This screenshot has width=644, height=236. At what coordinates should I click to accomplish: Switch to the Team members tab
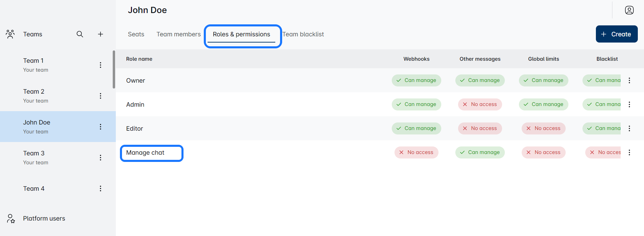pyautogui.click(x=178, y=34)
